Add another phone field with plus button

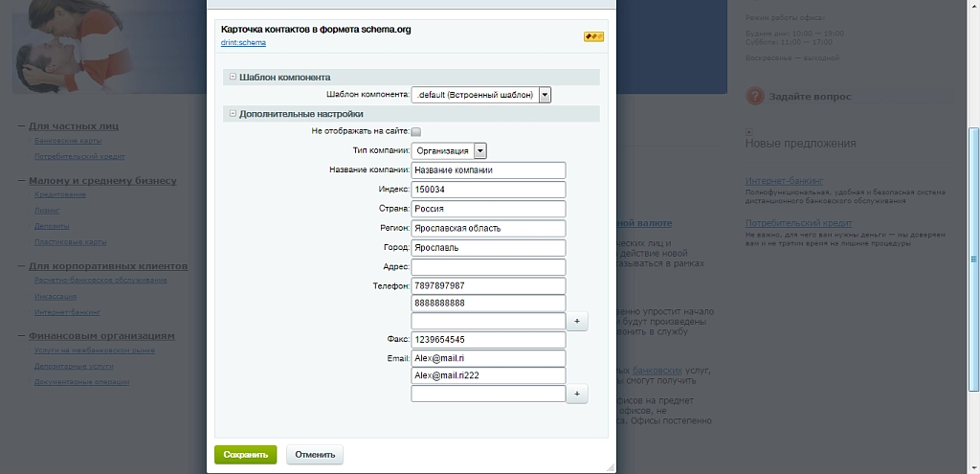pyautogui.click(x=576, y=322)
